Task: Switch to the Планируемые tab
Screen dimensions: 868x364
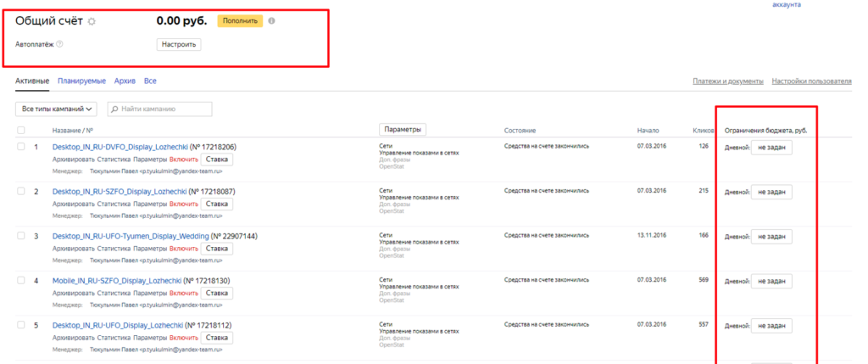Action: [x=81, y=81]
